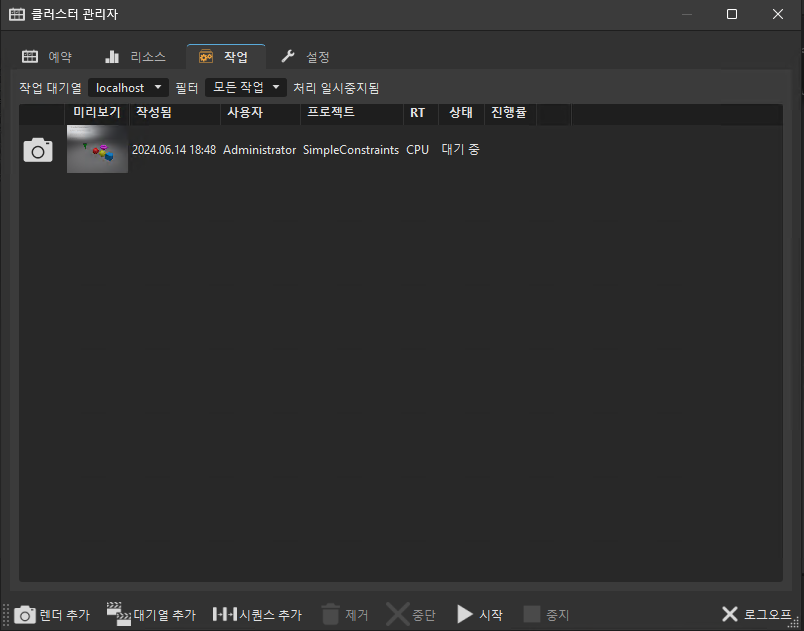804x631 pixels.
Task: Sort by the 사용자 column header
Action: pyautogui.click(x=260, y=113)
